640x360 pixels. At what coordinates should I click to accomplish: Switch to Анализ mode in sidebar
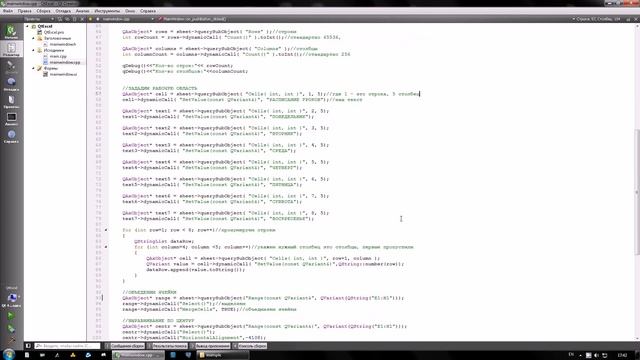tap(11, 119)
